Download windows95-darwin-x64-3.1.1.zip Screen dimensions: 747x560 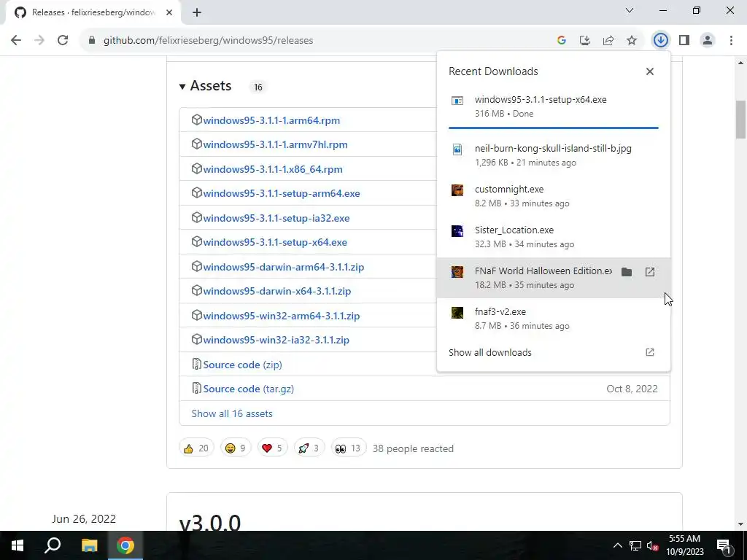click(x=276, y=291)
